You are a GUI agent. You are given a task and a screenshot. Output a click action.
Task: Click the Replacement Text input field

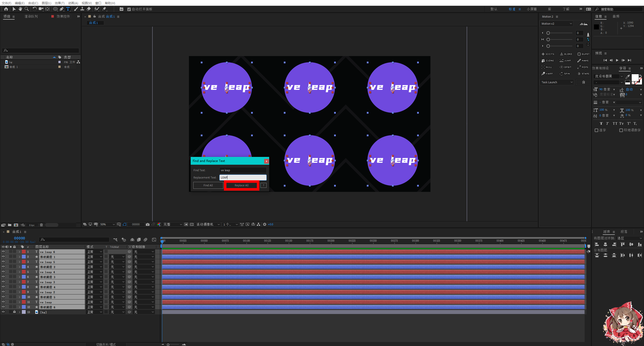[x=243, y=178]
